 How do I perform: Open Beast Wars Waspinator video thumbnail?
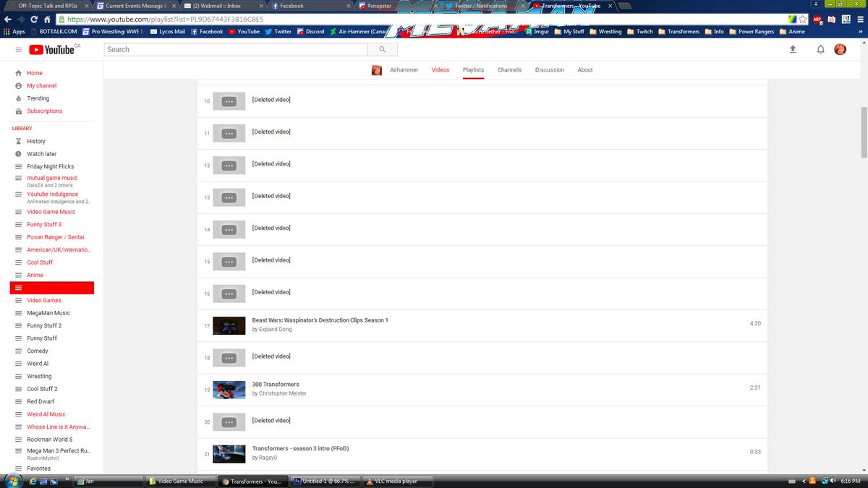pos(229,326)
